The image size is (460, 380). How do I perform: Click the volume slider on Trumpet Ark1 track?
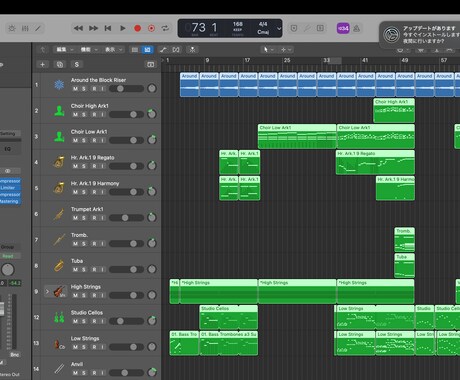[126, 218]
